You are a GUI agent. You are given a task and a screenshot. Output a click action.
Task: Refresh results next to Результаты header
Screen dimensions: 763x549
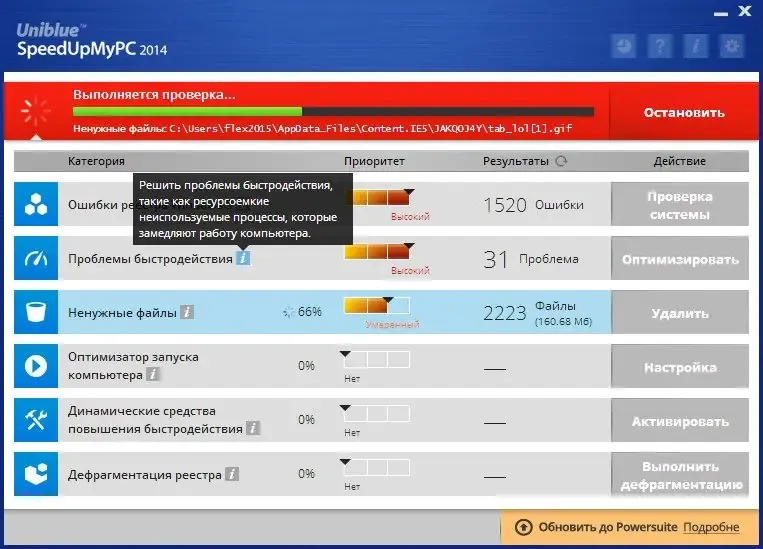pos(562,161)
